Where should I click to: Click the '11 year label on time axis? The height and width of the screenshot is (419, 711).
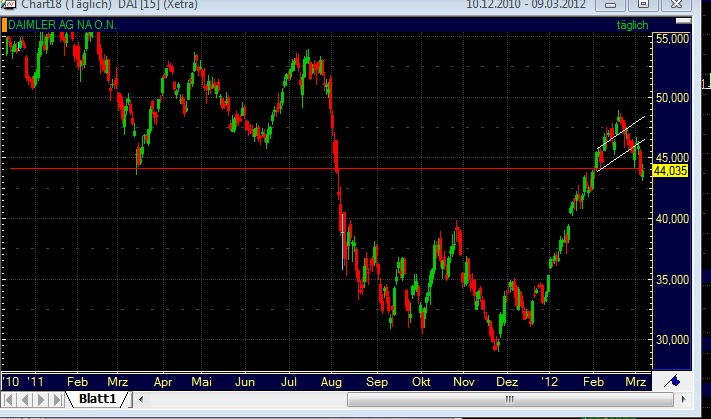(x=35, y=382)
